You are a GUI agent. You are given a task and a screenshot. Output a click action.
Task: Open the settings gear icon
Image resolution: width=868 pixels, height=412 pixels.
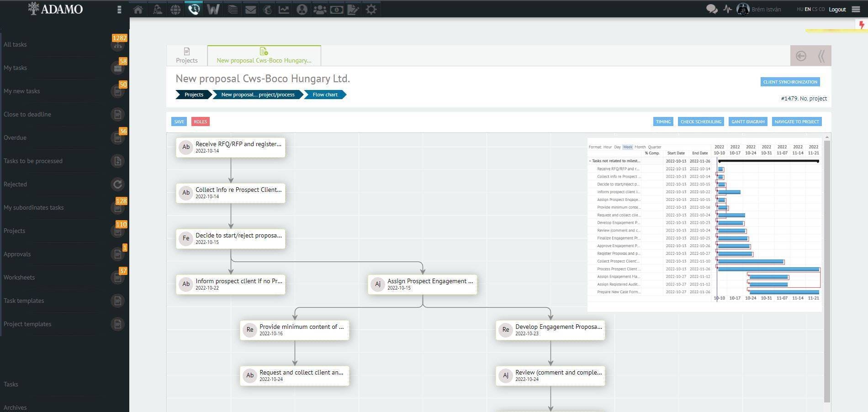[371, 9]
